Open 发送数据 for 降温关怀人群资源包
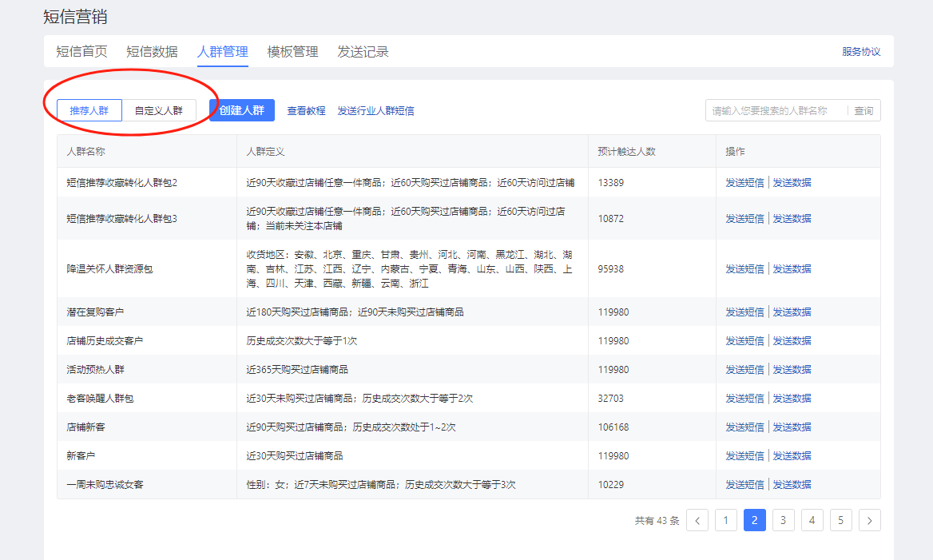Image resolution: width=933 pixels, height=560 pixels. [x=792, y=269]
